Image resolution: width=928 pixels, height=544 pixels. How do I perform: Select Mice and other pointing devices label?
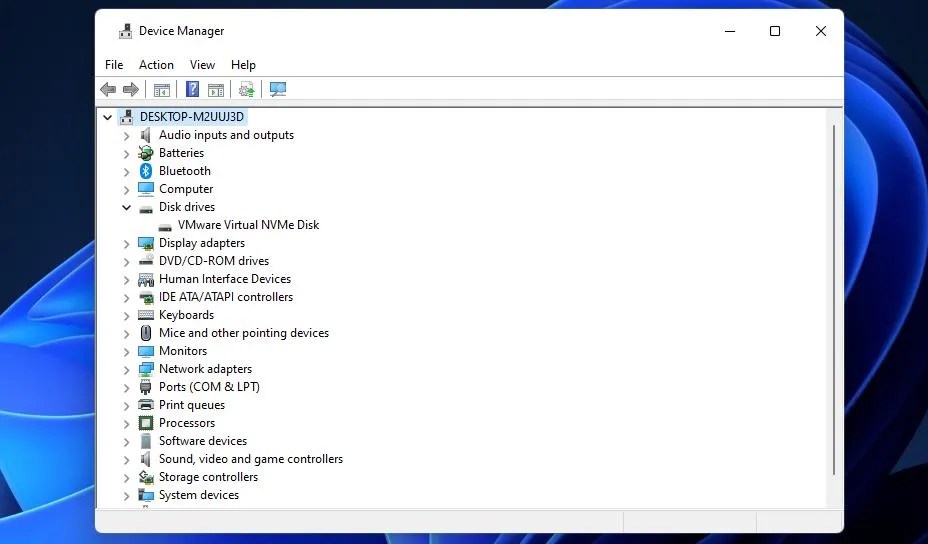[x=244, y=333]
